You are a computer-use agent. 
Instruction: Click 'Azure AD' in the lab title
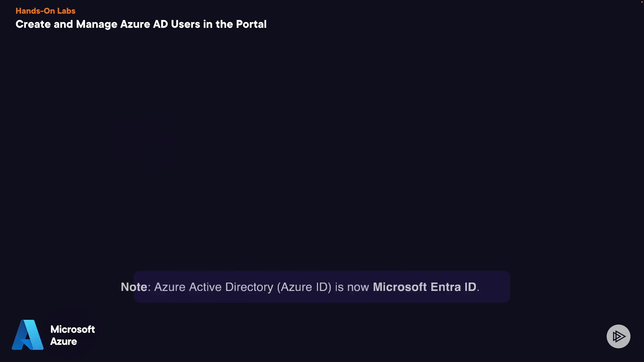[144, 24]
